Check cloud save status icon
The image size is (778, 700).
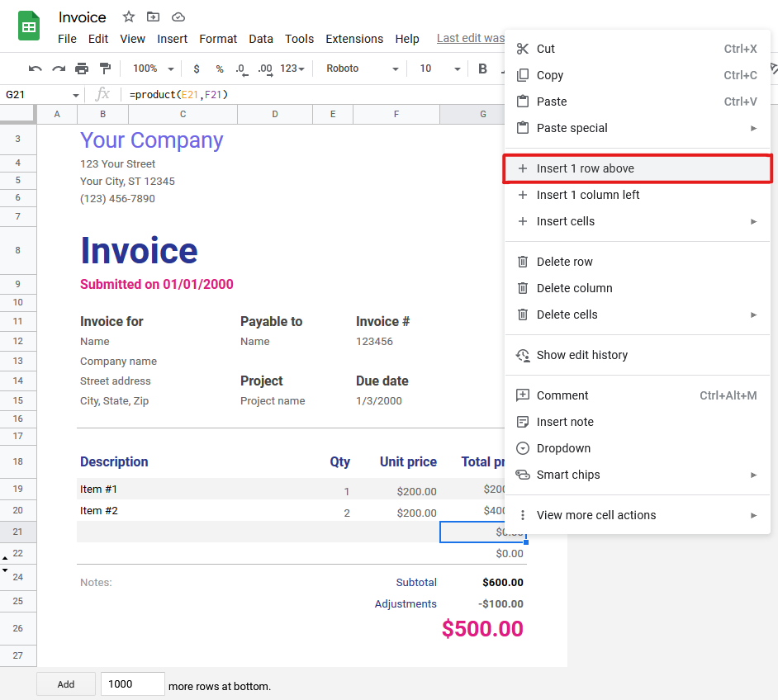(178, 17)
